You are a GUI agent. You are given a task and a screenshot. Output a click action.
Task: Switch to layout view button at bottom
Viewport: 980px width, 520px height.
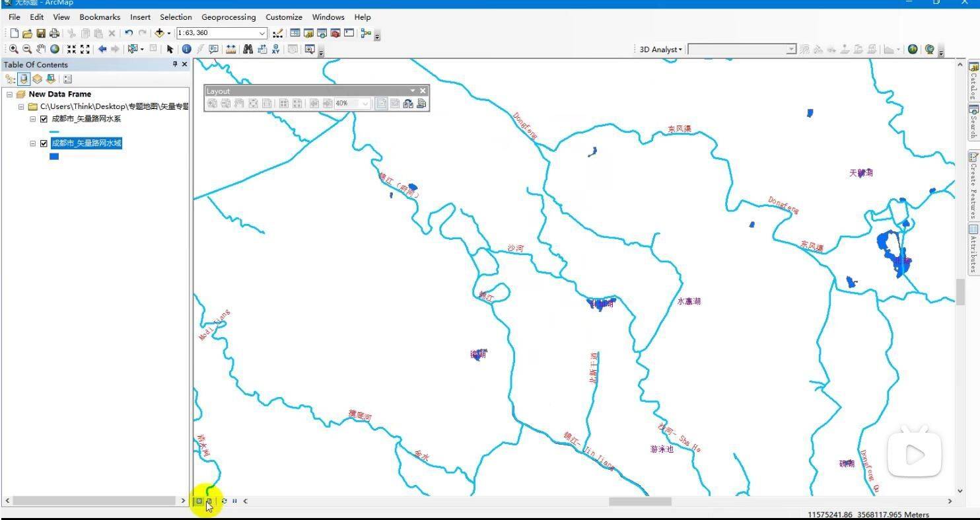[209, 501]
